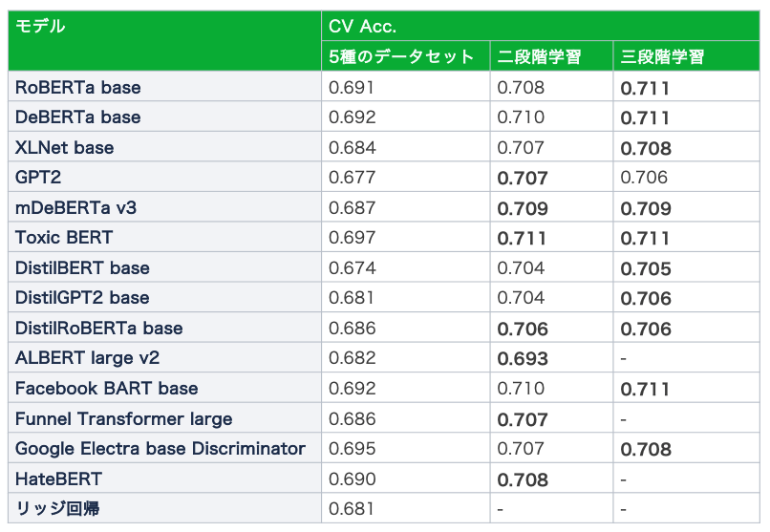Select 0.710 in the DeBERTa base row
The height and width of the screenshot is (532, 770).
pyautogui.click(x=521, y=117)
